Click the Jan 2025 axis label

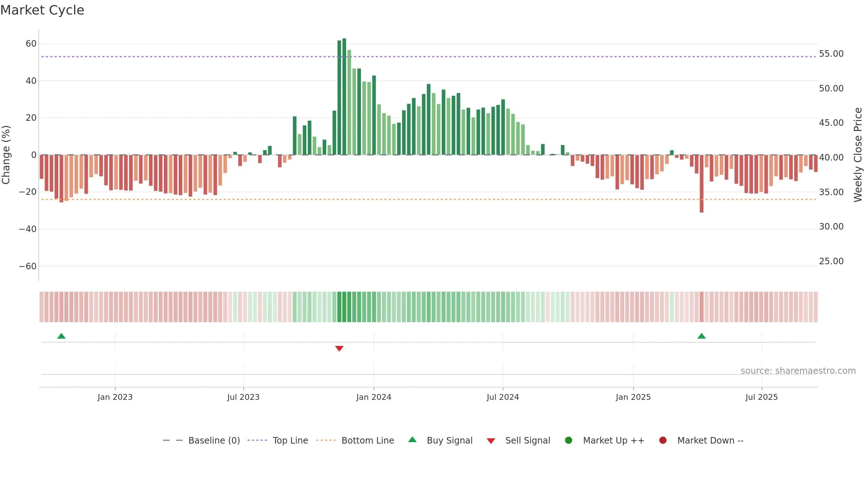pyautogui.click(x=633, y=397)
